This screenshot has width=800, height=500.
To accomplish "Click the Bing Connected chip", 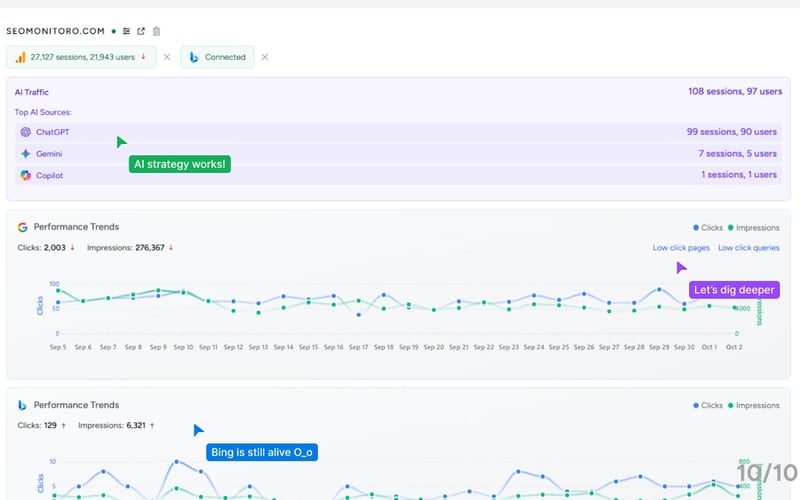I will click(x=217, y=57).
